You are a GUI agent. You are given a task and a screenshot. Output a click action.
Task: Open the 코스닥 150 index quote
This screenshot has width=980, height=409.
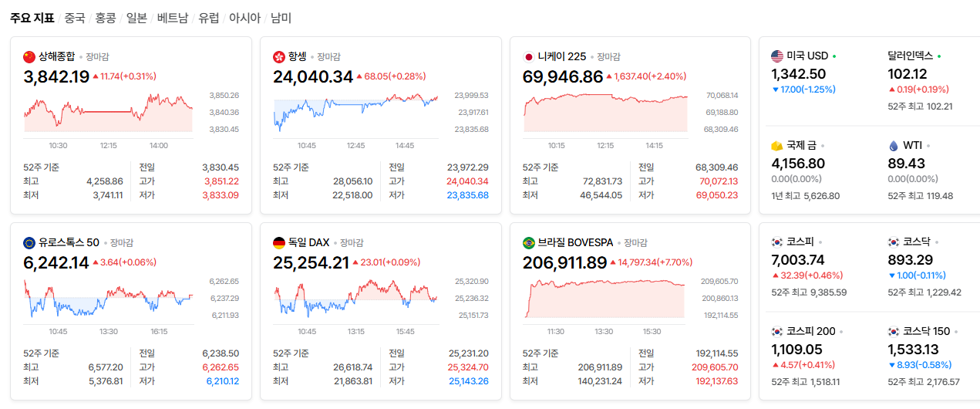point(927,331)
